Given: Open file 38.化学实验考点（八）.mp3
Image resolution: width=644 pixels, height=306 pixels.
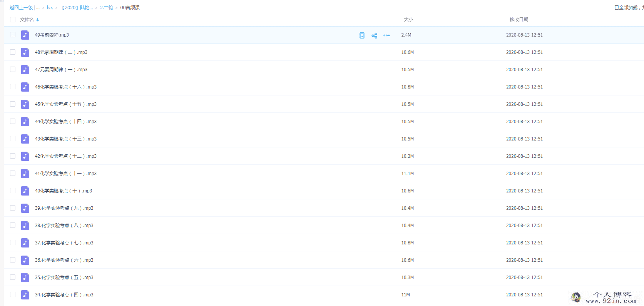Looking at the screenshot, I should point(64,226).
